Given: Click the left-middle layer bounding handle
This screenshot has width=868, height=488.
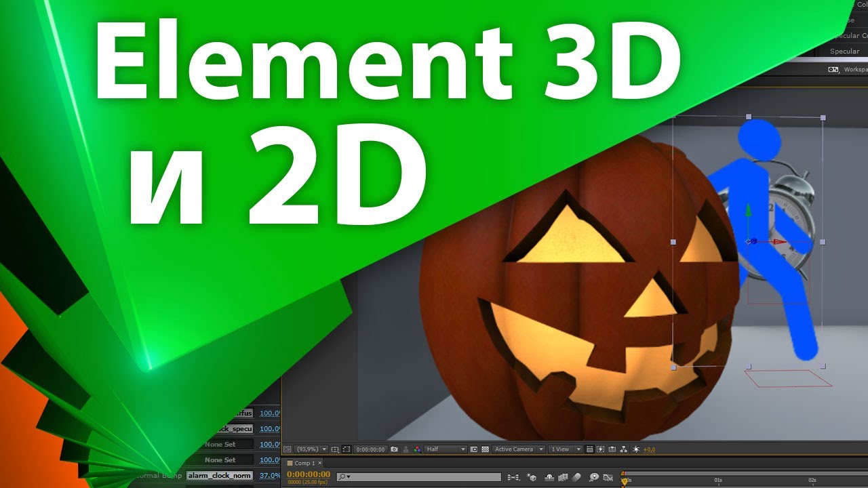Looking at the screenshot, I should point(673,241).
